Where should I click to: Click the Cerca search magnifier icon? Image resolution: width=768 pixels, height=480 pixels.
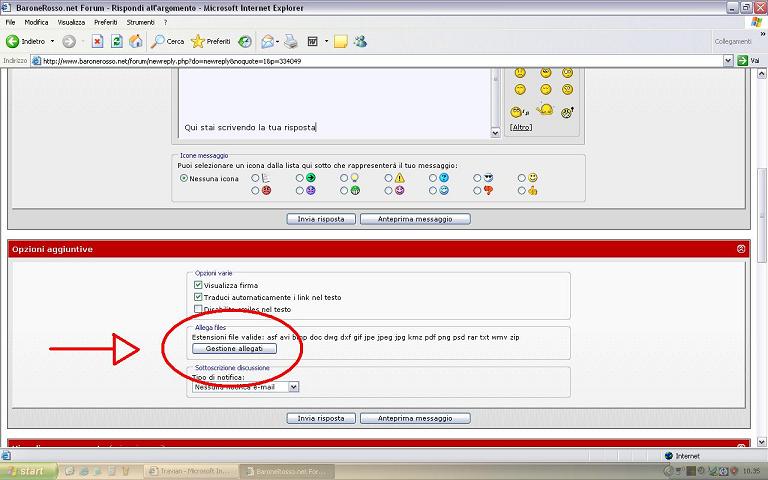pyautogui.click(x=159, y=42)
